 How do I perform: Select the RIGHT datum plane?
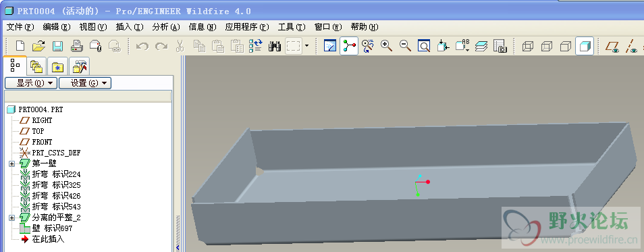pyautogui.click(x=42, y=120)
